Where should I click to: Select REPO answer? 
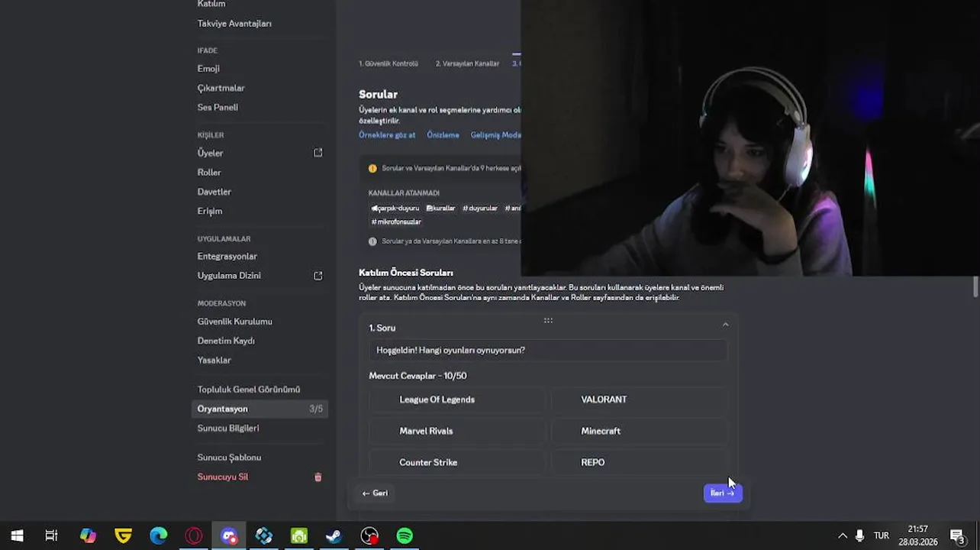(x=639, y=462)
